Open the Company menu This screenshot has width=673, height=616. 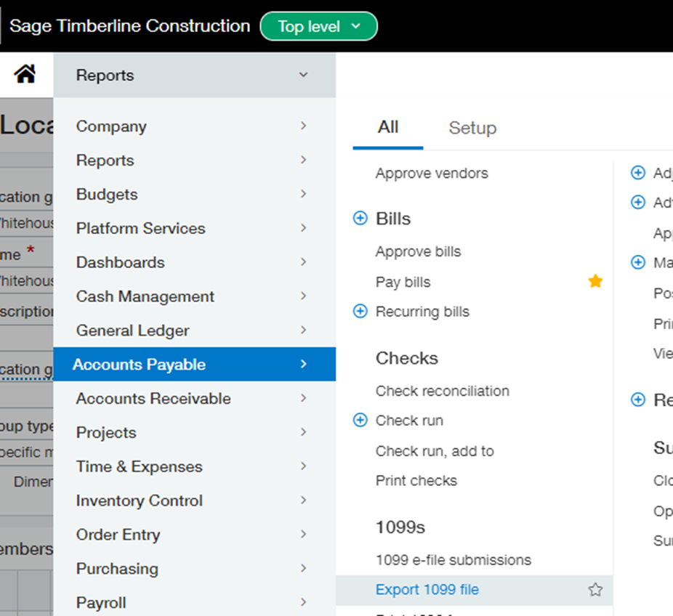click(x=195, y=126)
